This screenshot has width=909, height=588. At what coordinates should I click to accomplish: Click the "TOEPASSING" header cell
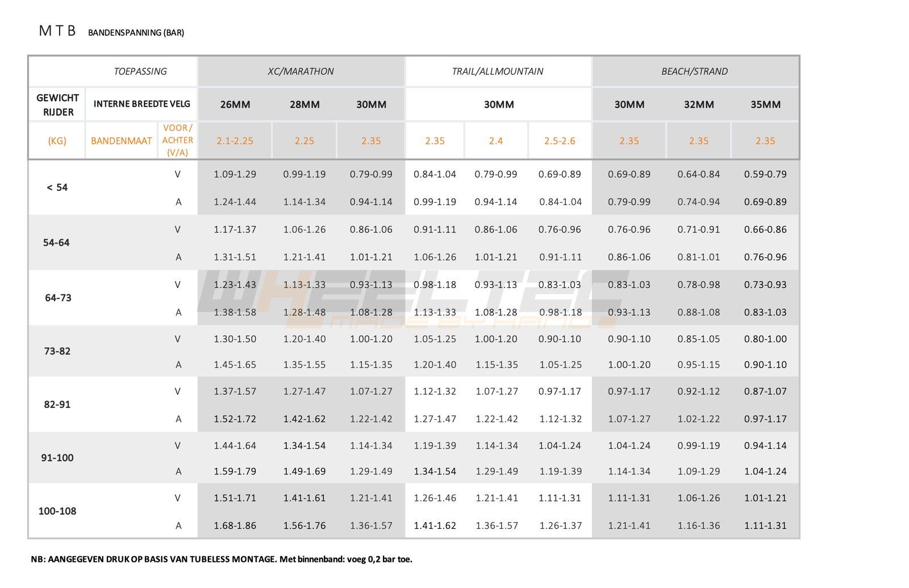[x=140, y=72]
